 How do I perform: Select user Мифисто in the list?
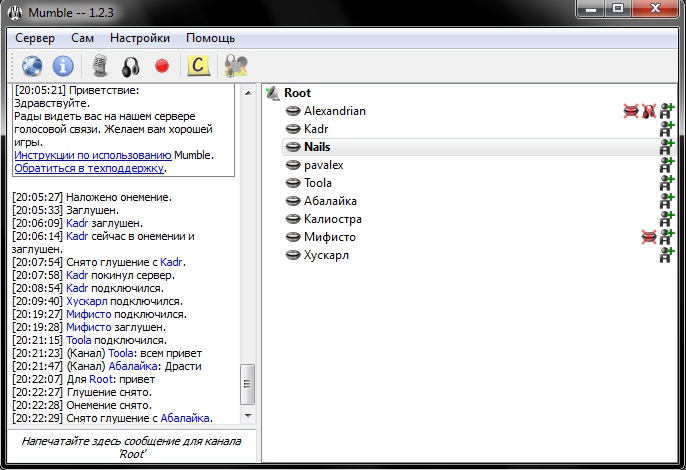coord(330,237)
